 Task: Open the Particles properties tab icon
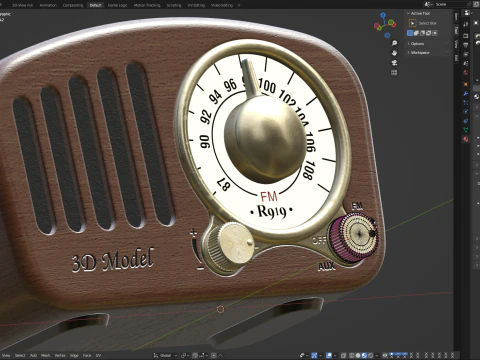(x=466, y=102)
